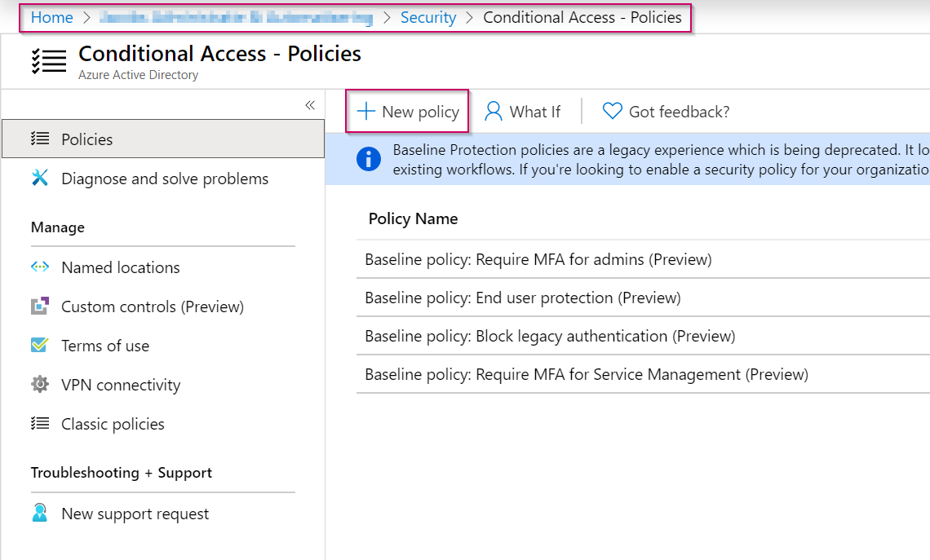Click the What If person icon
Screen dimensions: 930x560
[x=493, y=111]
